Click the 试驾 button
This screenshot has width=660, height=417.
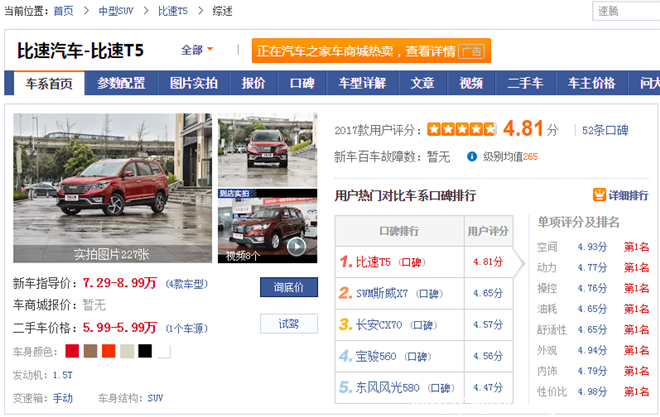coord(289,324)
